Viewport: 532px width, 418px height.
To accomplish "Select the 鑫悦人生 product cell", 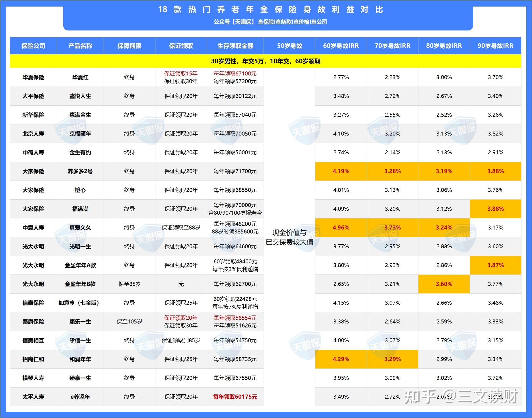I will click(80, 96).
